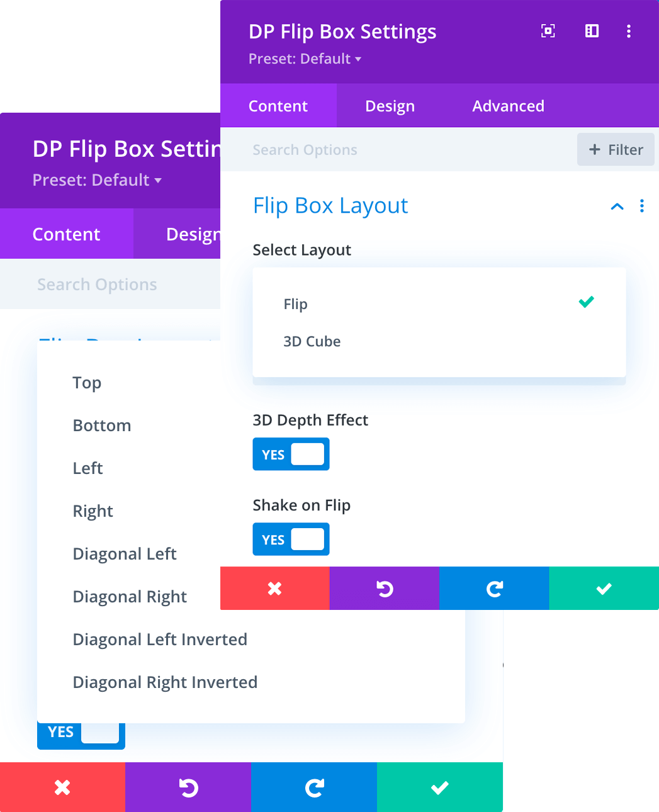659x812 pixels.
Task: Click blue redo button in front panel
Action: click(494, 589)
